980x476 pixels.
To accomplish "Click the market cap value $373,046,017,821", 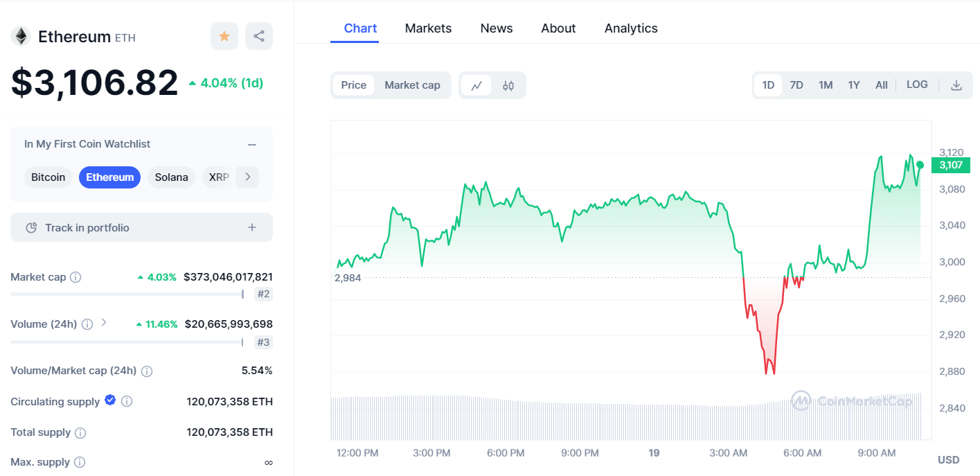I will click(x=228, y=277).
